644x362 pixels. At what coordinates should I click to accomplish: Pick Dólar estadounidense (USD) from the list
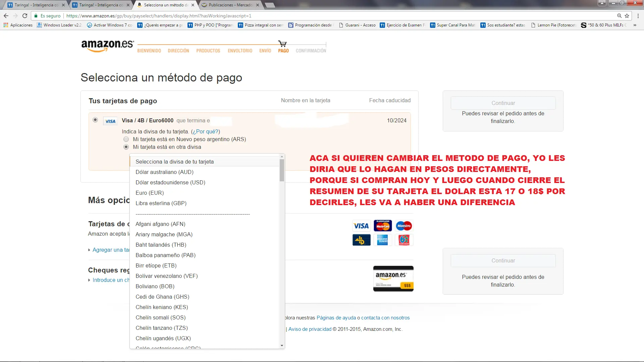coord(205,182)
